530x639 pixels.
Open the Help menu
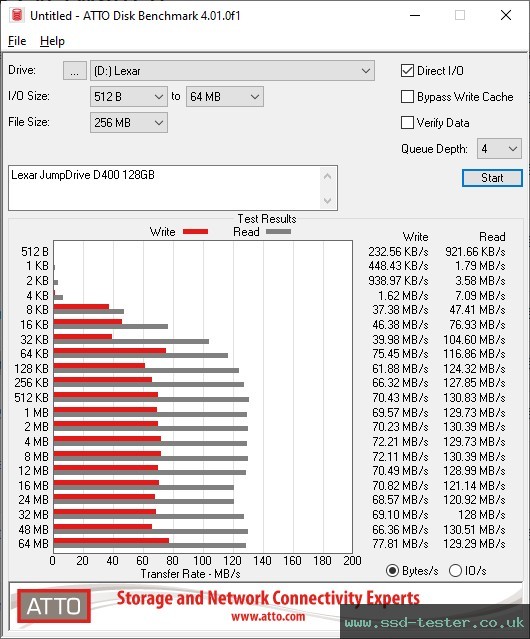click(52, 41)
